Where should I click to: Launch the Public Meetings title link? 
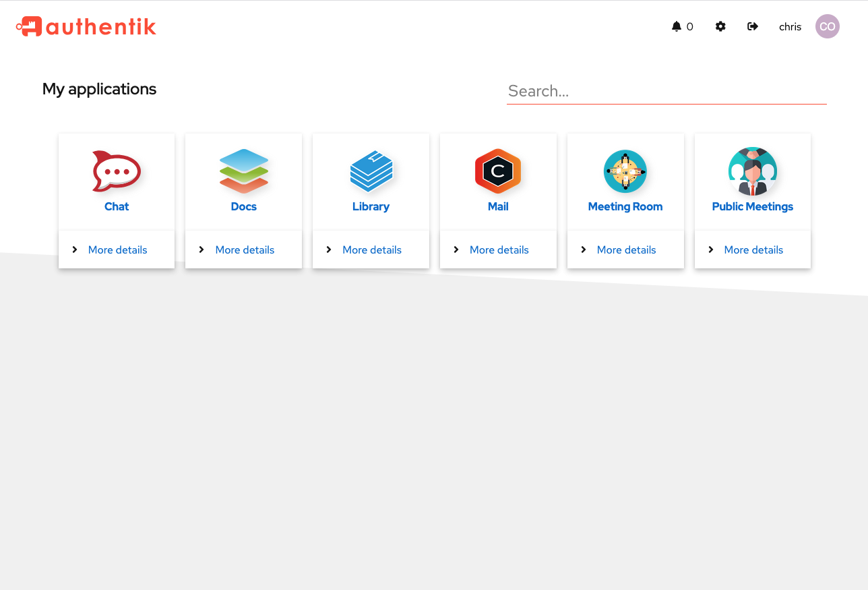point(753,206)
